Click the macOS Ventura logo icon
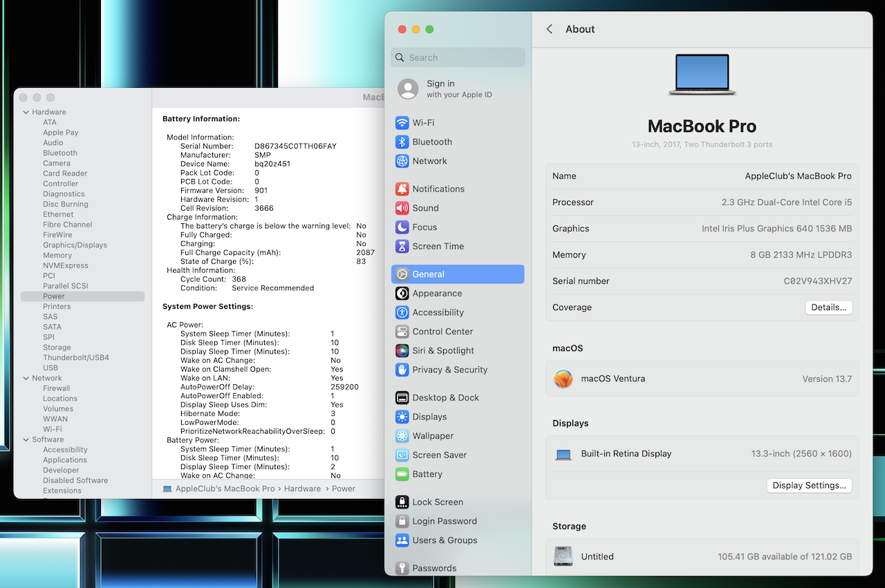The height and width of the screenshot is (588, 885). point(563,379)
